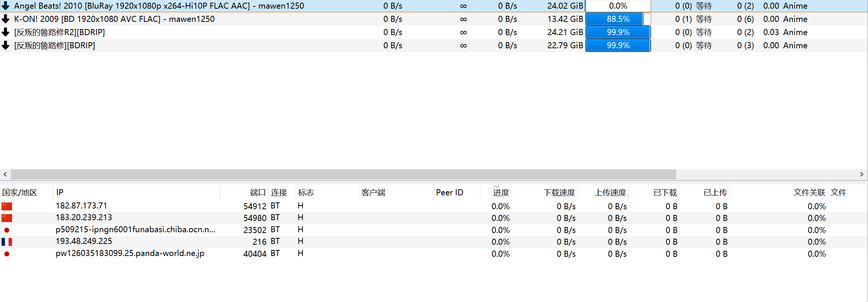Sort peers by 国家/地区 column header
Image resolution: width=868 pixels, height=302 pixels.
(26, 193)
